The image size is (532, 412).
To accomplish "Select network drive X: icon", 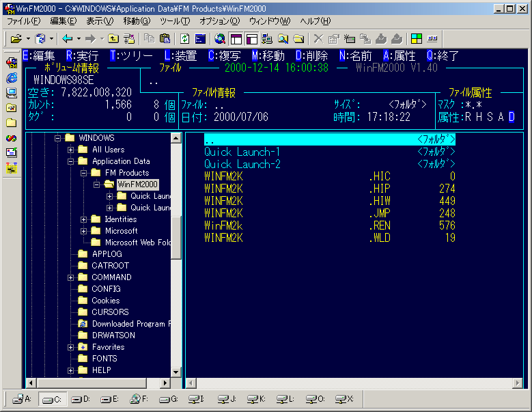I will click(344, 399).
